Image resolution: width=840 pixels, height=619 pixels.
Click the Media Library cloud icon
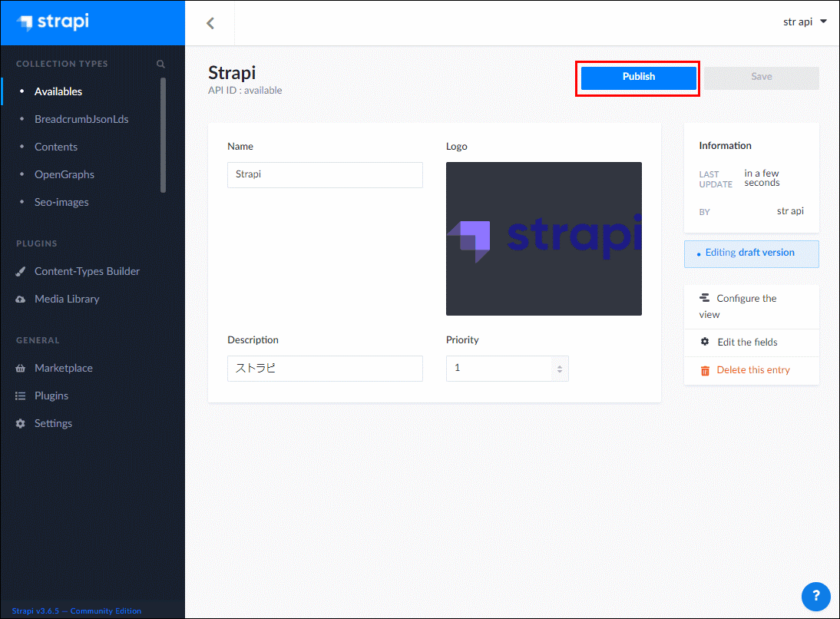coord(21,299)
